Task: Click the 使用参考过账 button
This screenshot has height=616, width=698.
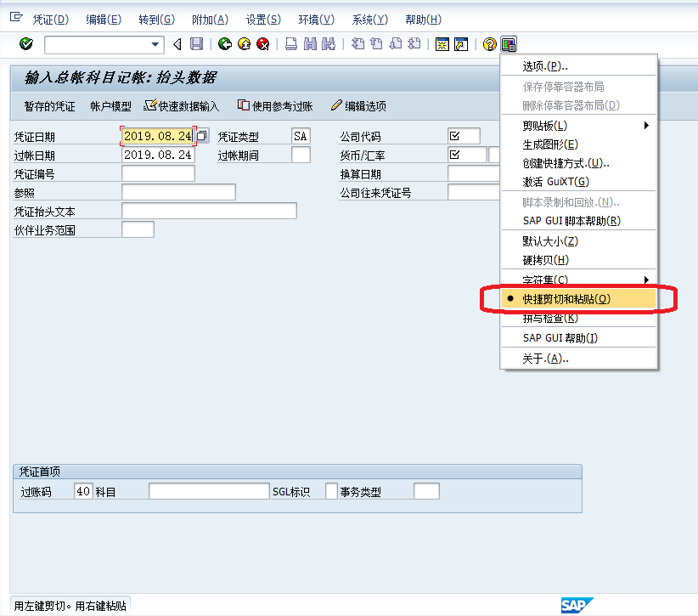Action: [275, 106]
